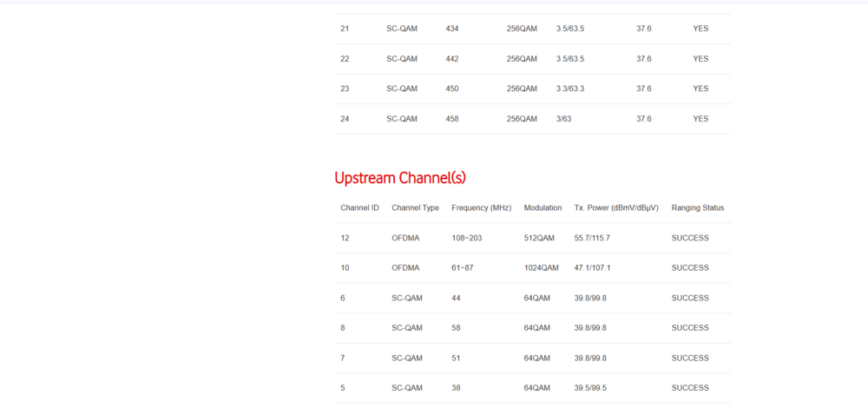Select the 47.1/107.1 Tx power value
Screen dimensions: 868x408
(x=592, y=268)
